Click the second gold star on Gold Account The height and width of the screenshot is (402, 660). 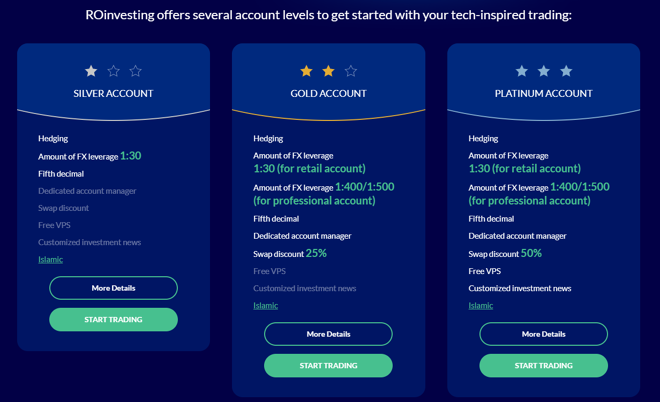(x=328, y=71)
